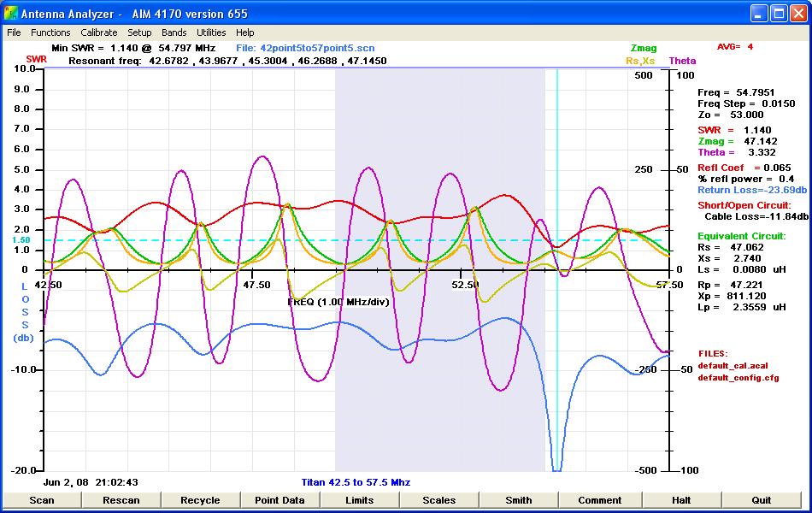
Task: Click the Lp = 2.3559 uH value
Action: coord(742,307)
